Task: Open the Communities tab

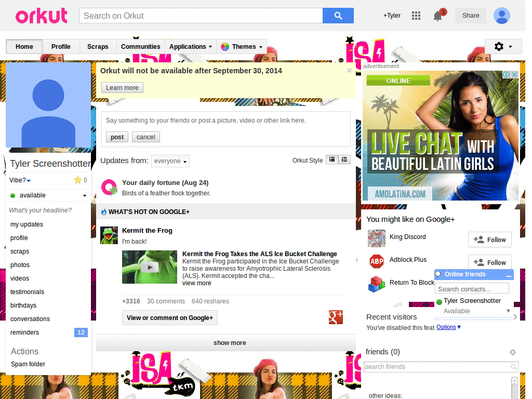Action: tap(140, 47)
